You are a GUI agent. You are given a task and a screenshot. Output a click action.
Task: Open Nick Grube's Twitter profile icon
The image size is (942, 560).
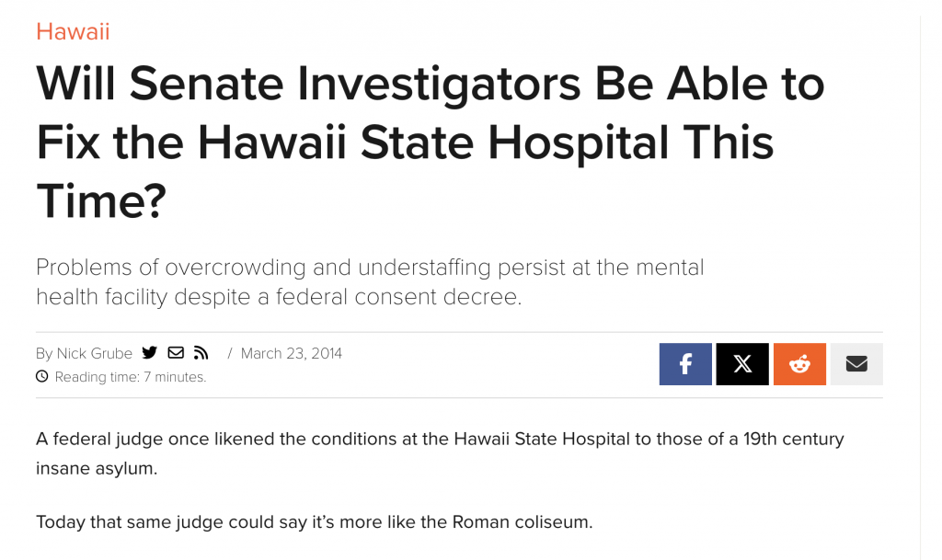pyautogui.click(x=150, y=353)
